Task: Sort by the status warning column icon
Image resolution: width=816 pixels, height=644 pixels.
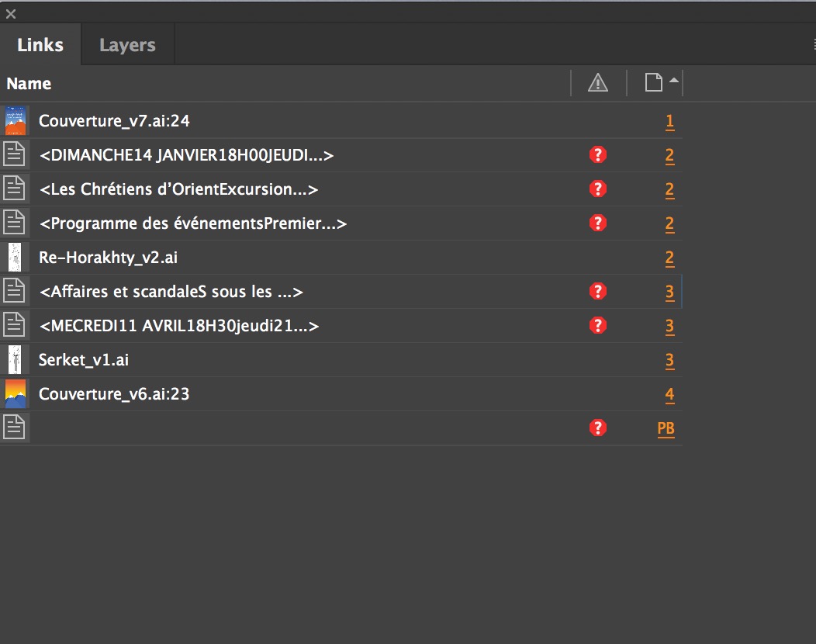Action: point(598,83)
